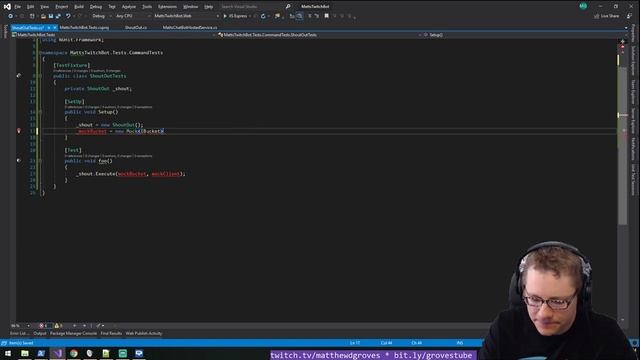This screenshot has width=640, height=360.
Task: Click the search magnifier icon
Action: click(x=288, y=7)
